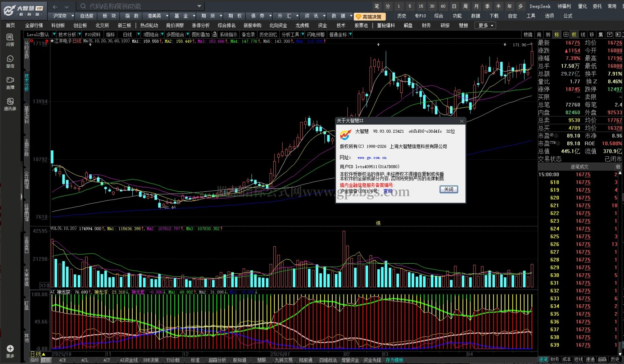Image resolution: width=624 pixels, height=364 pixels.
Task: Go back using the left arrow icon
Action: point(55,6)
